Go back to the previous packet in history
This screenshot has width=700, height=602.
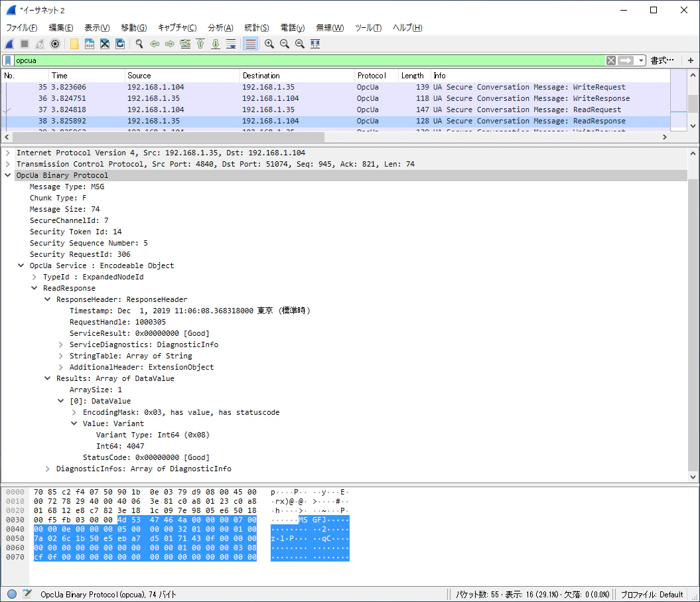point(155,44)
